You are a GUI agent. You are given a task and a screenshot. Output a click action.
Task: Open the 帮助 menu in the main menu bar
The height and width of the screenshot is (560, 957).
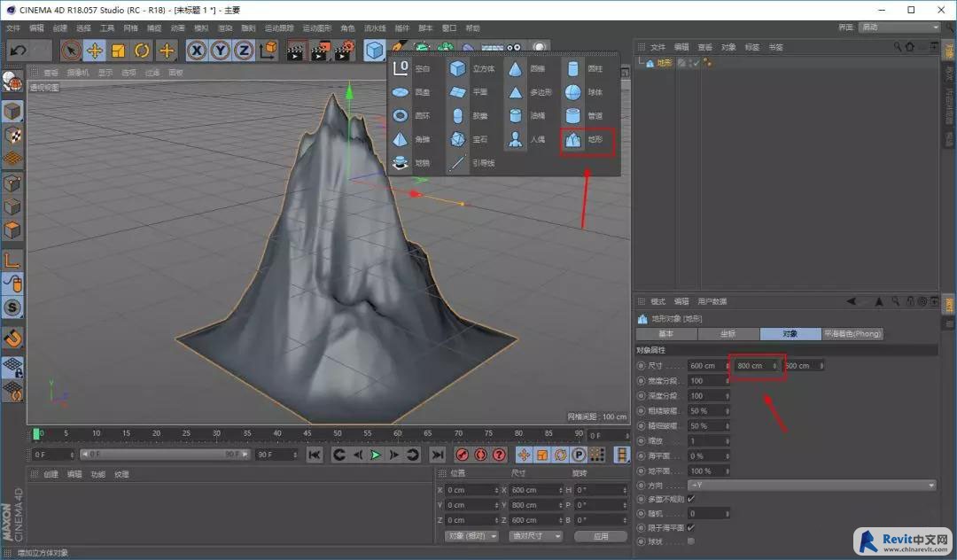tap(472, 28)
